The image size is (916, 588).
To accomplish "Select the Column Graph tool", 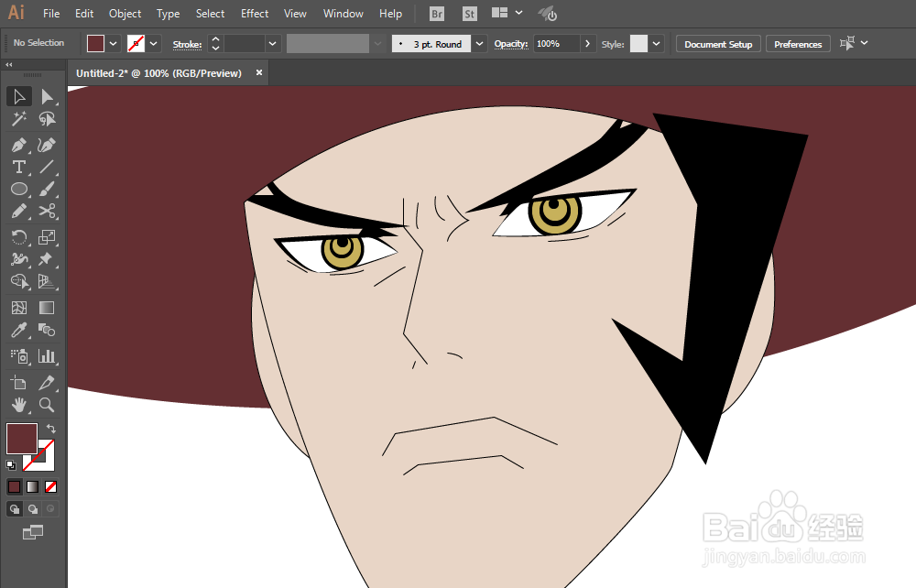I will pyautogui.click(x=47, y=356).
